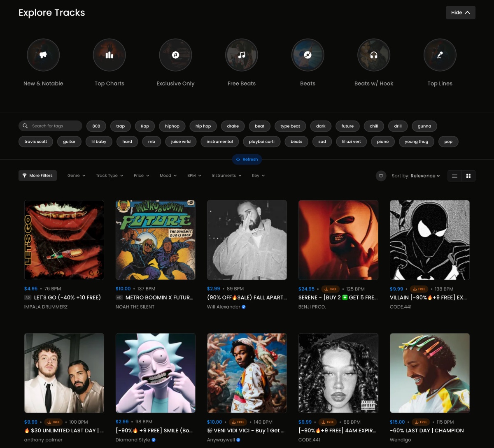Select the travis scott tag

36,142
